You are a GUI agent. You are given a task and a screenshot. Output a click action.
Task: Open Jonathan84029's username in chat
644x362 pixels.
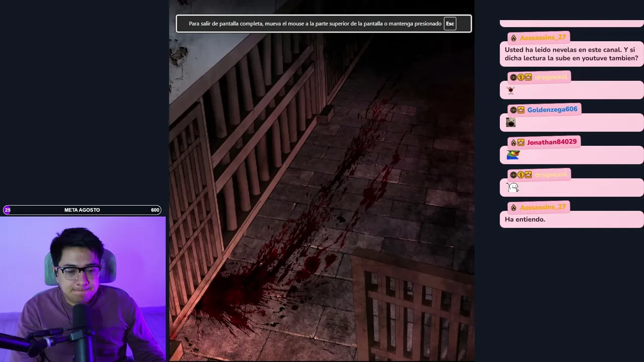(551, 142)
